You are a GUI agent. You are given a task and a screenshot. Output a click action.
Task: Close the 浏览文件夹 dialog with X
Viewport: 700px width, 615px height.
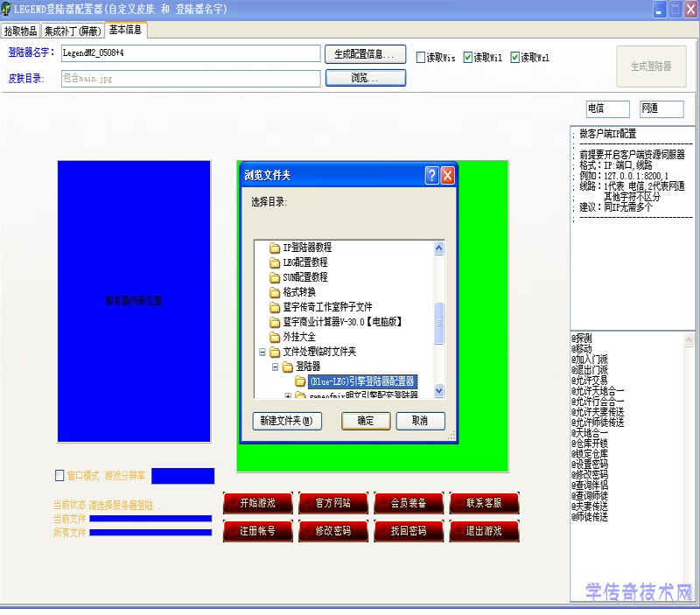pyautogui.click(x=448, y=175)
